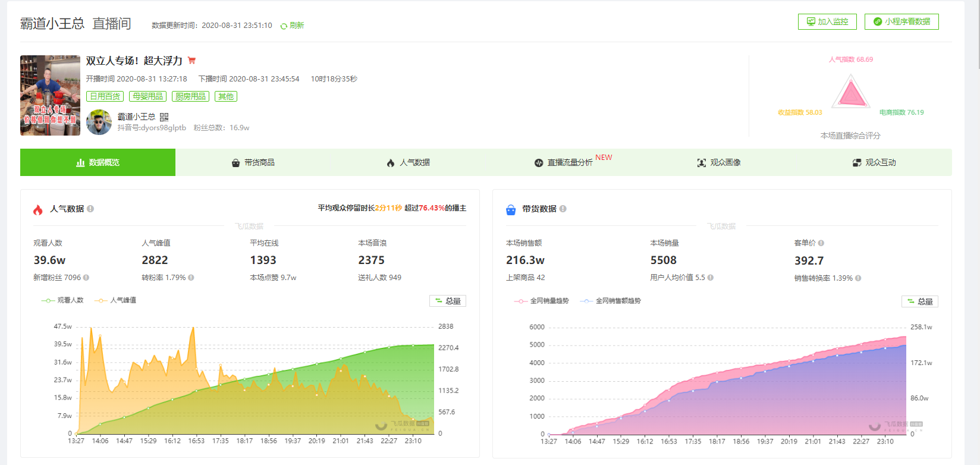Screen dimensions: 980x465
Task: Click the stream title 双立人专场！超大浮力
Action: click(134, 61)
